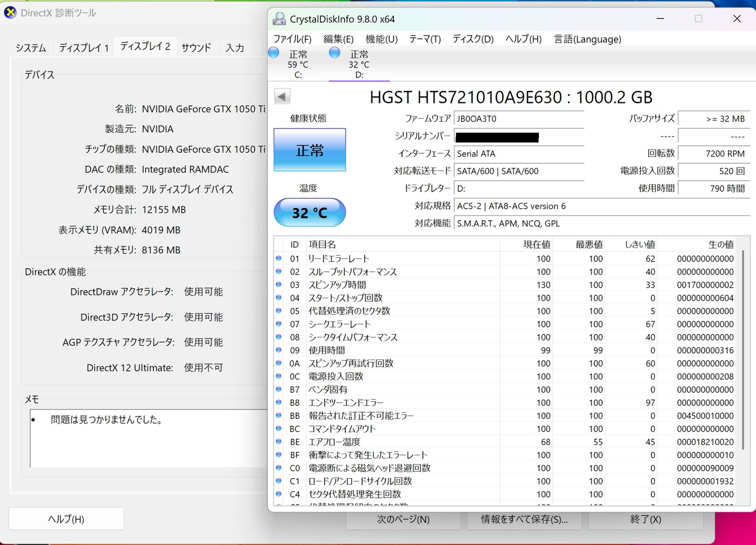Open the ファイル(F) menu
The width and height of the screenshot is (756, 545).
click(x=292, y=39)
